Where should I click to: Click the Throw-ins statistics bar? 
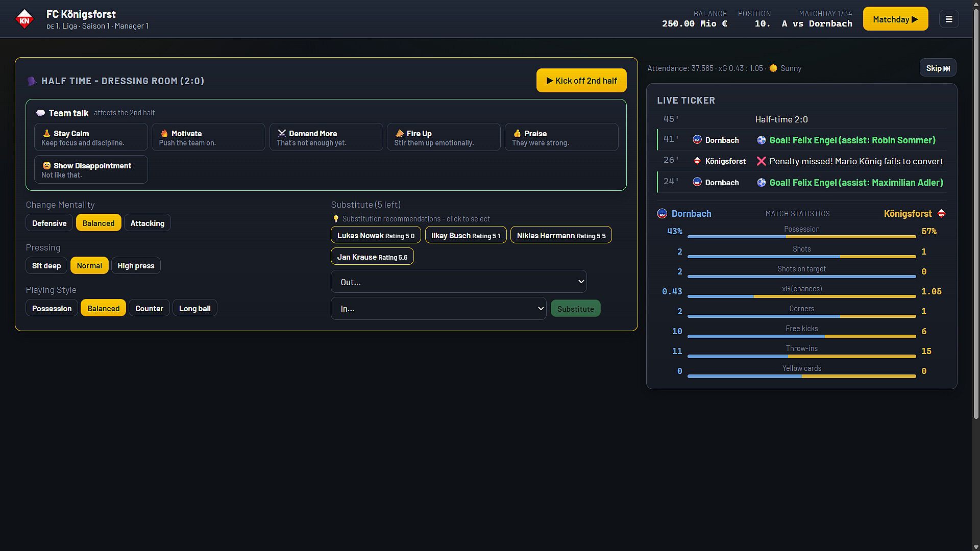tap(801, 356)
